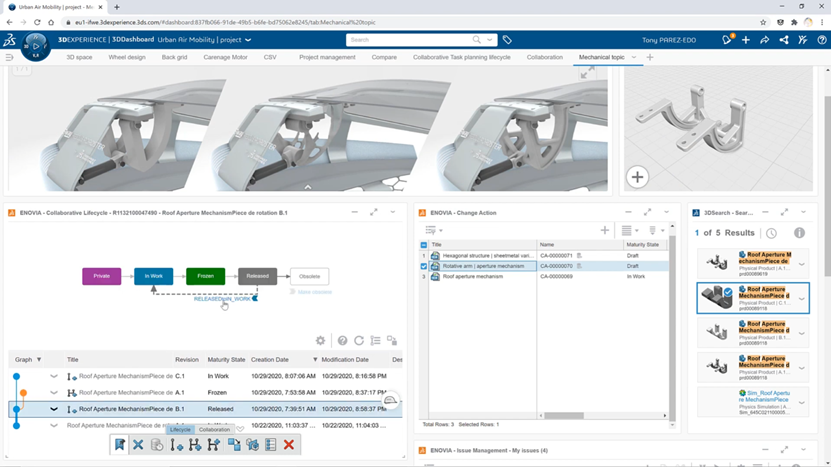Image resolution: width=831 pixels, height=467 pixels.
Task: Add a new Change Action with the plus icon
Action: click(x=604, y=230)
